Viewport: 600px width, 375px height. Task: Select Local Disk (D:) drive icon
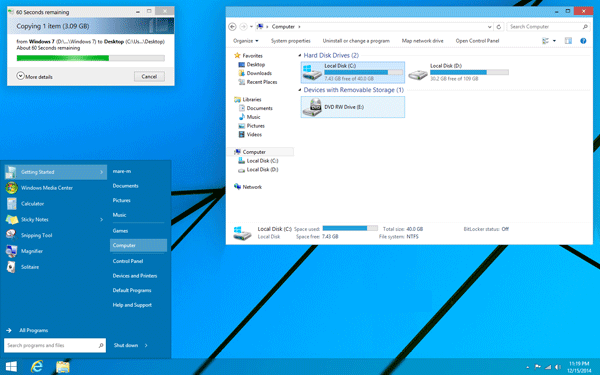[x=417, y=74]
